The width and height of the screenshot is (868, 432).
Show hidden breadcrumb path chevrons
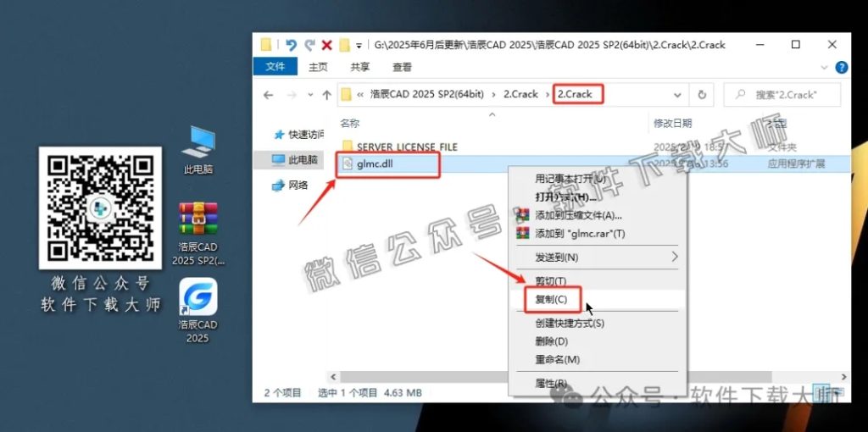click(x=360, y=95)
